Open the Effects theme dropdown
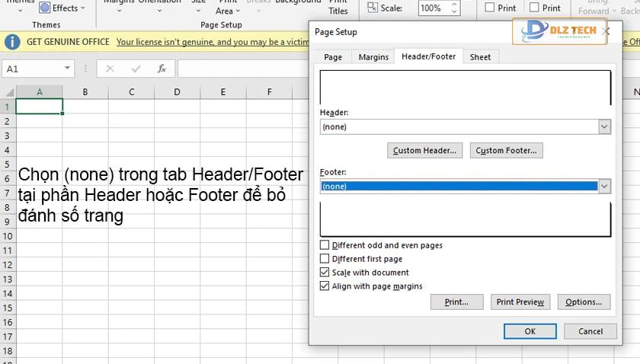 point(83,8)
